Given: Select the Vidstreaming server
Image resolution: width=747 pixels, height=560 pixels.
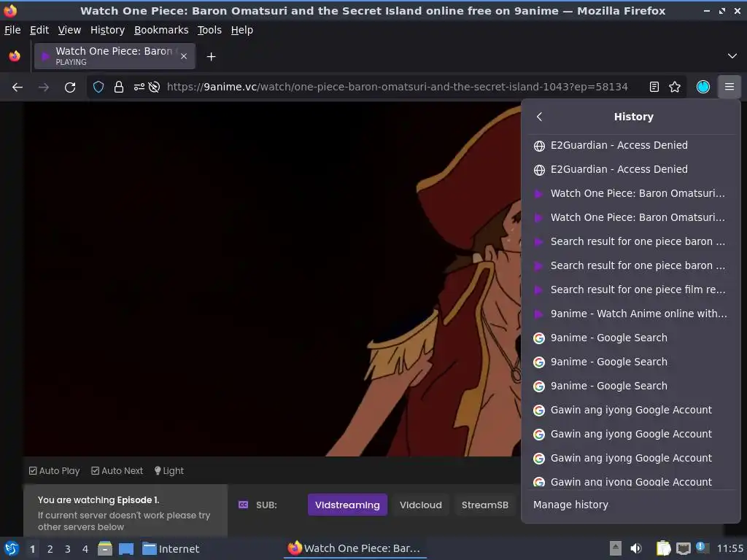Looking at the screenshot, I should 347,505.
